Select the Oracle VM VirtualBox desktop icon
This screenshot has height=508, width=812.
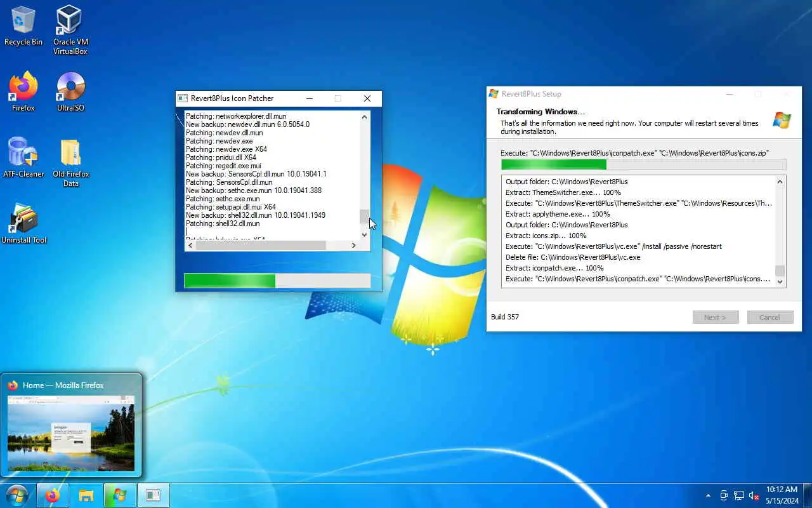coord(70,30)
